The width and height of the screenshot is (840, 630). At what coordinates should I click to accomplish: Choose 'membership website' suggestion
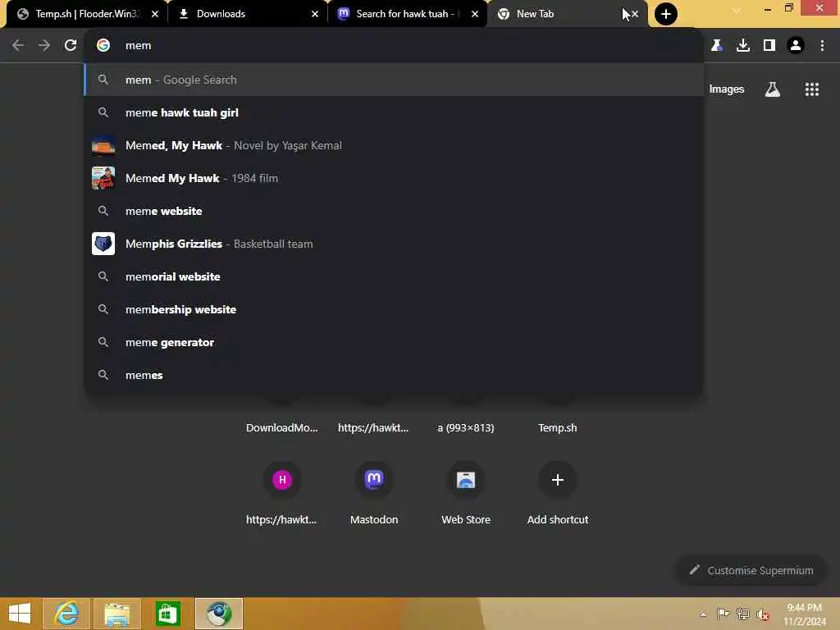pyautogui.click(x=394, y=309)
